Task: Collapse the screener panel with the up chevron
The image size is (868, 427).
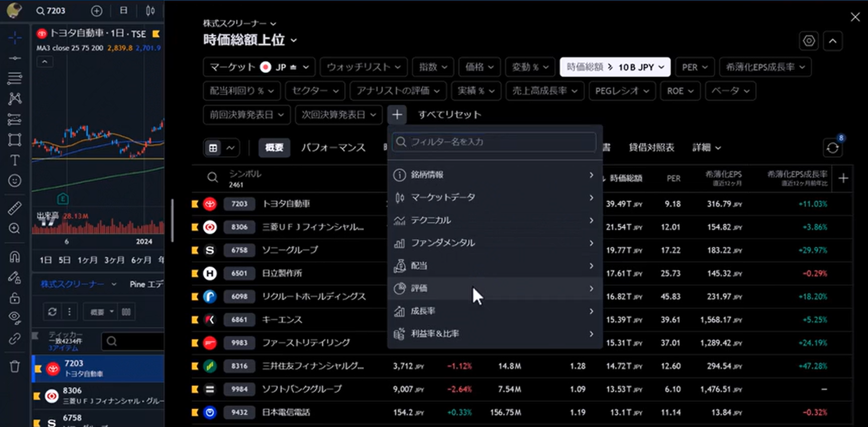Action: pyautogui.click(x=833, y=41)
